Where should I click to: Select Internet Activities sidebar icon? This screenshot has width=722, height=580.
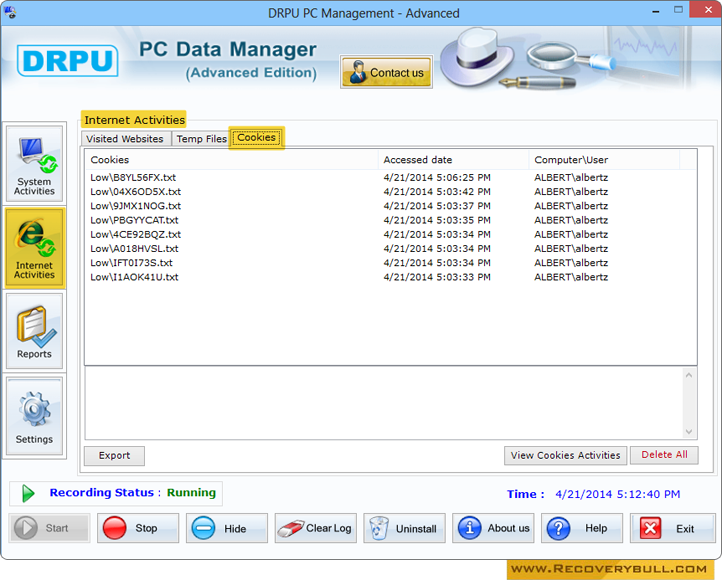click(34, 248)
